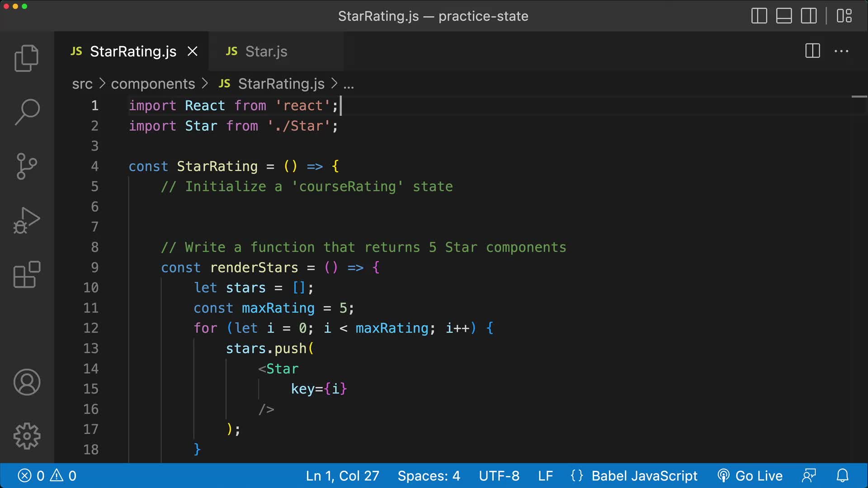
Task: Open the editor More Actions menu
Action: (841, 51)
